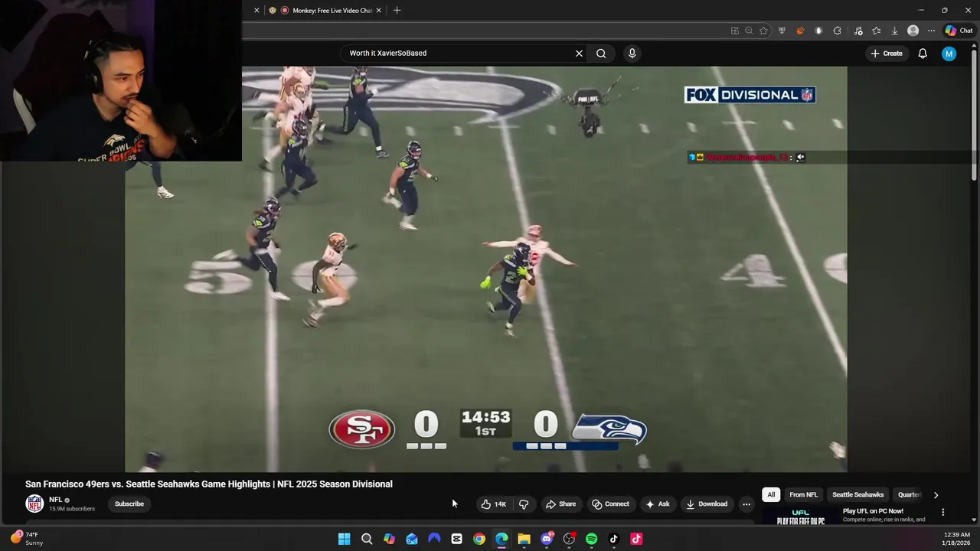The width and height of the screenshot is (980, 551).
Task: Click zoom indicator in address bar
Action: (749, 31)
